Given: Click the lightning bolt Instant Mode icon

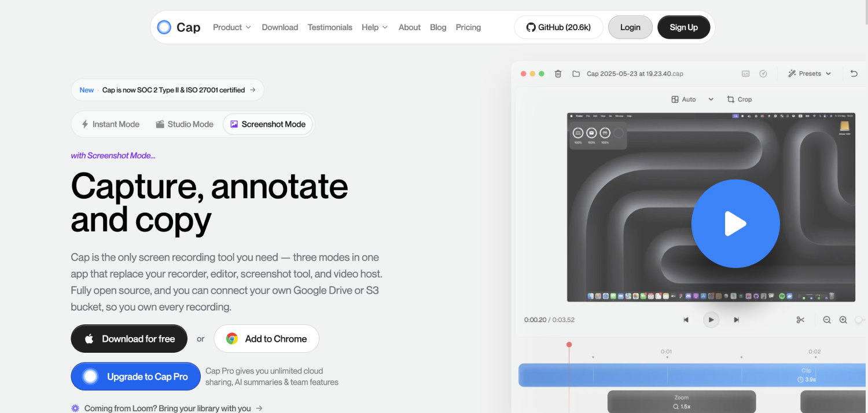Looking at the screenshot, I should pos(85,124).
